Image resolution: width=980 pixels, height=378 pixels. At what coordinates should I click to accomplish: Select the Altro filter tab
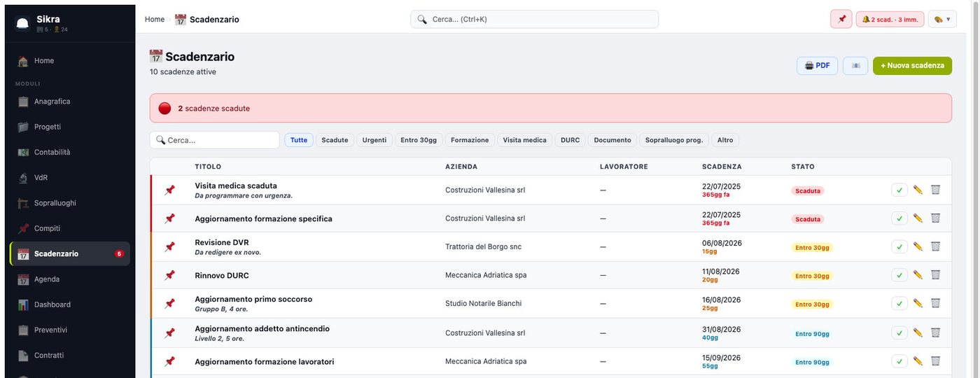click(725, 140)
